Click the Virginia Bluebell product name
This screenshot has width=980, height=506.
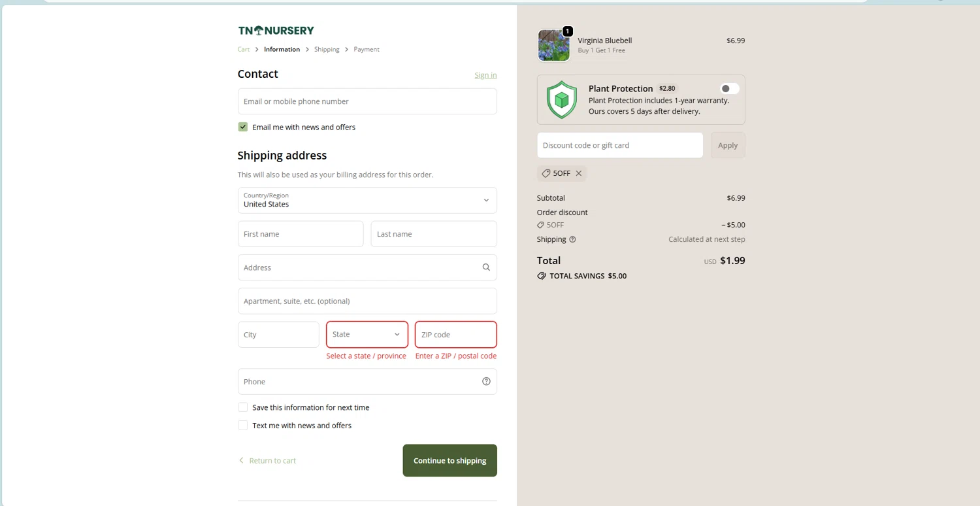pos(605,41)
